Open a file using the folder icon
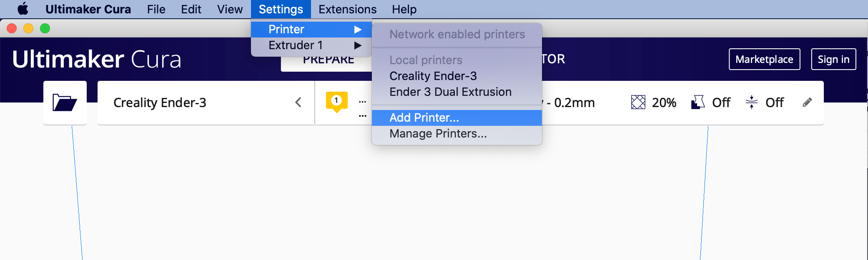This screenshot has height=260, width=868. click(x=65, y=102)
